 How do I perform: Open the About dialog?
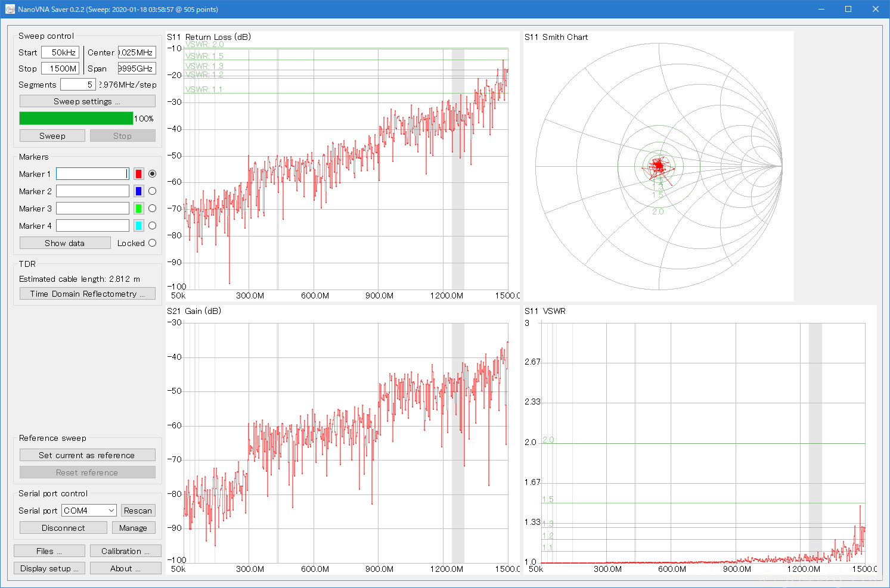click(126, 568)
